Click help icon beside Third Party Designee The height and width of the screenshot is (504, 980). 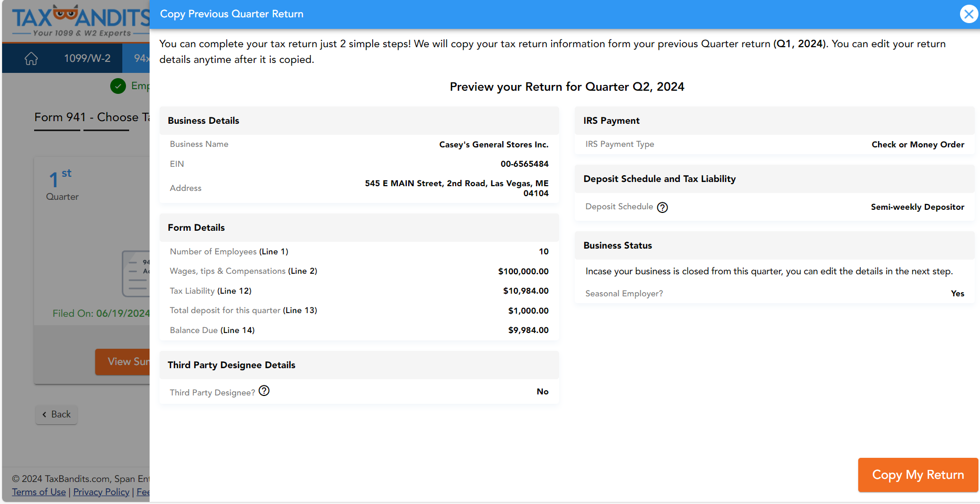(264, 391)
